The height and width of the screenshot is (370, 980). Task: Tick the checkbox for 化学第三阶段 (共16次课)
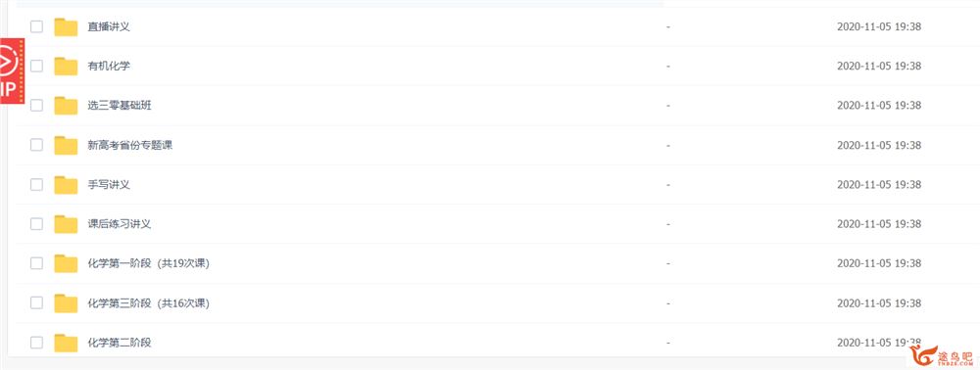pos(37,302)
